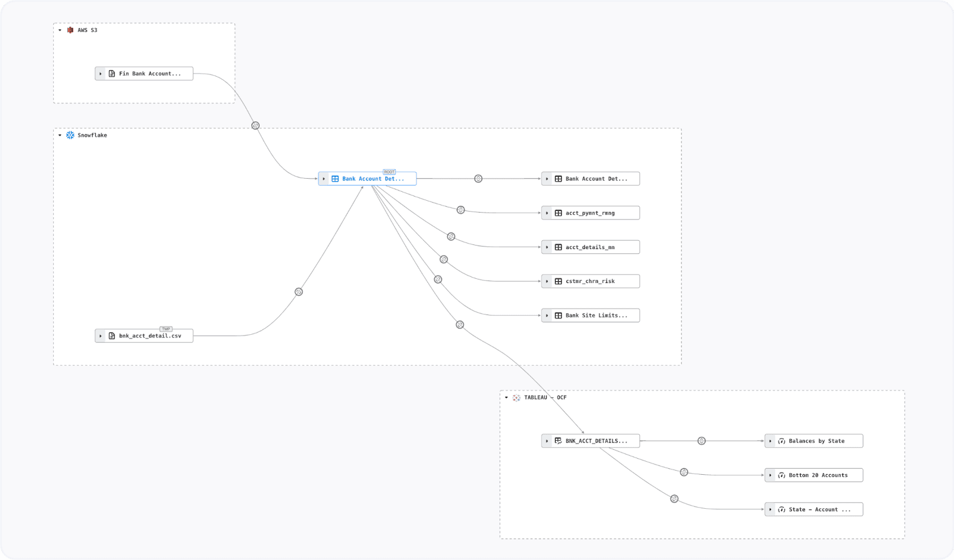This screenshot has width=954, height=560.
Task: Click the TMP badge above bnk_acct_detail.csv
Action: coord(166,329)
